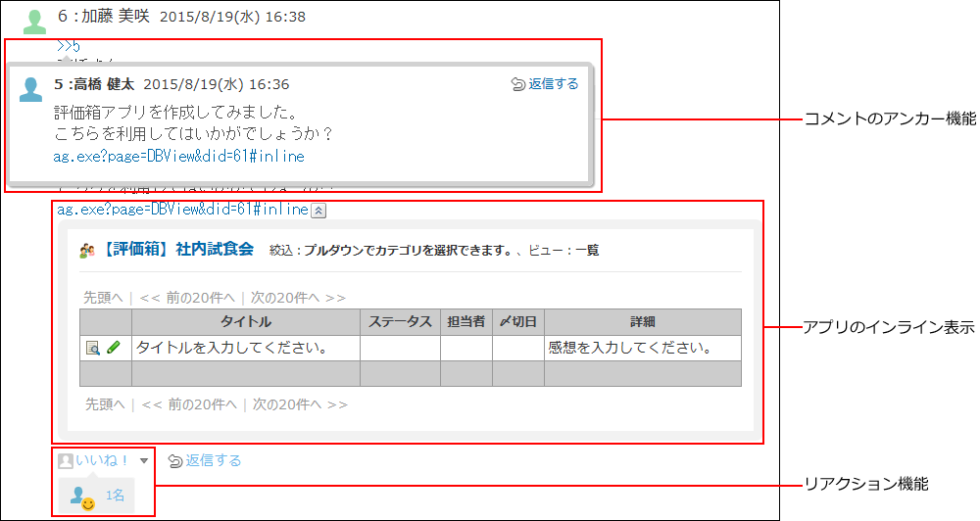Click 高橋 健太's blue user avatar
Image resolution: width=980 pixels, height=521 pixels.
[30, 89]
